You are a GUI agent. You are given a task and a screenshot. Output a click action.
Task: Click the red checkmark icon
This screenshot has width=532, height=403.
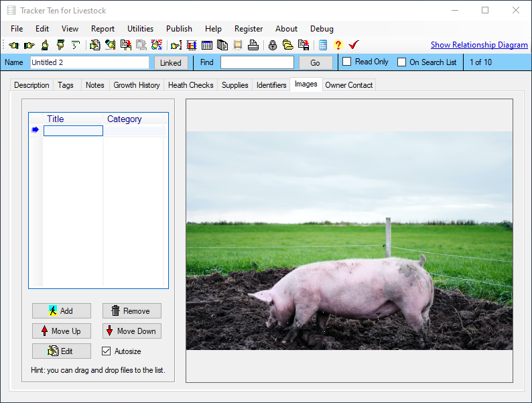pos(354,45)
